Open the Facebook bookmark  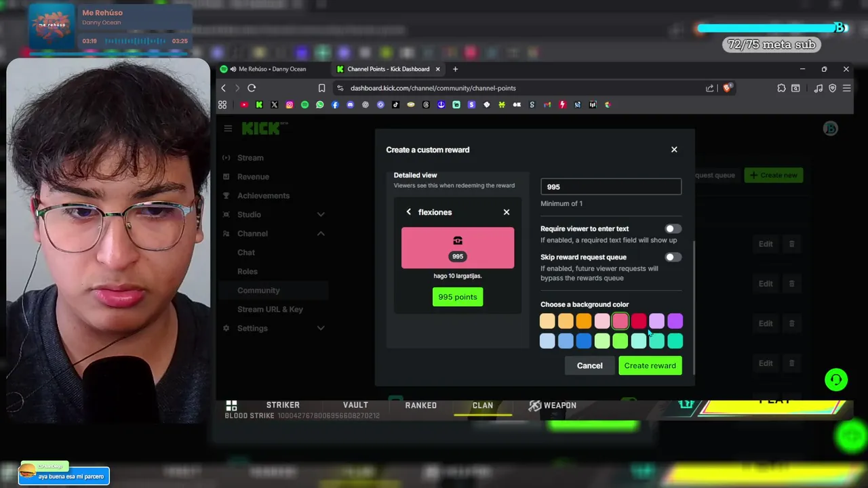tap(335, 104)
